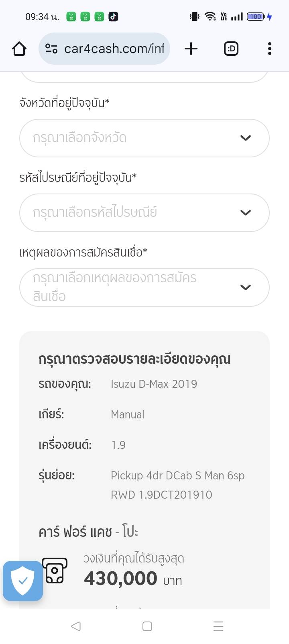Expand postal code list via chevron arrow
The height and width of the screenshot is (644, 289).
[245, 213]
